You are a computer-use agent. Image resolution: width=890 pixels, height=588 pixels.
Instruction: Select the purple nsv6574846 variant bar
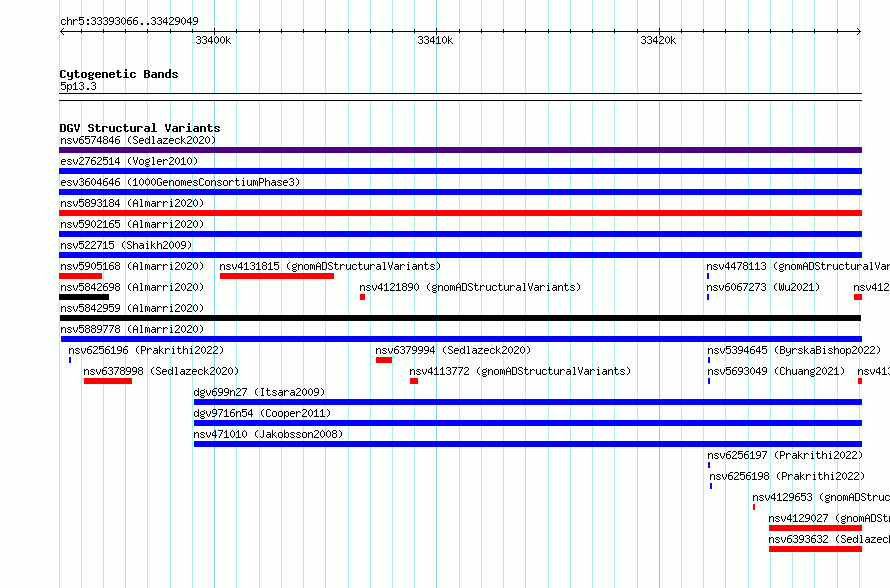[x=460, y=150]
